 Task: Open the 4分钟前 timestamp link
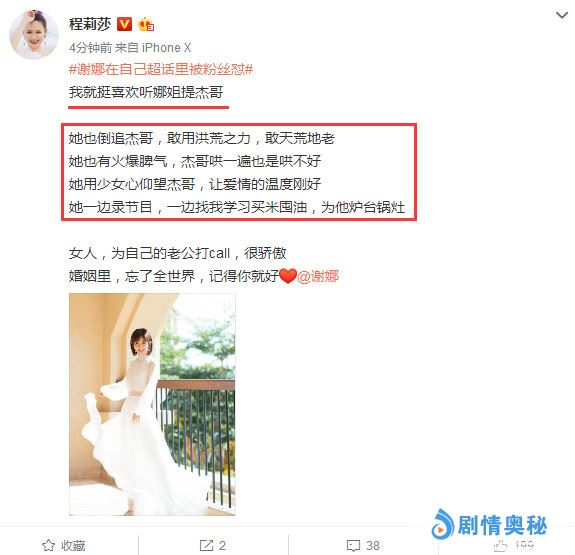coord(91,48)
